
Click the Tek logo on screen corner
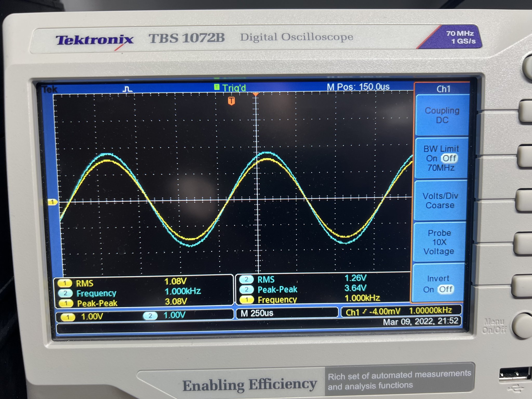coord(50,90)
